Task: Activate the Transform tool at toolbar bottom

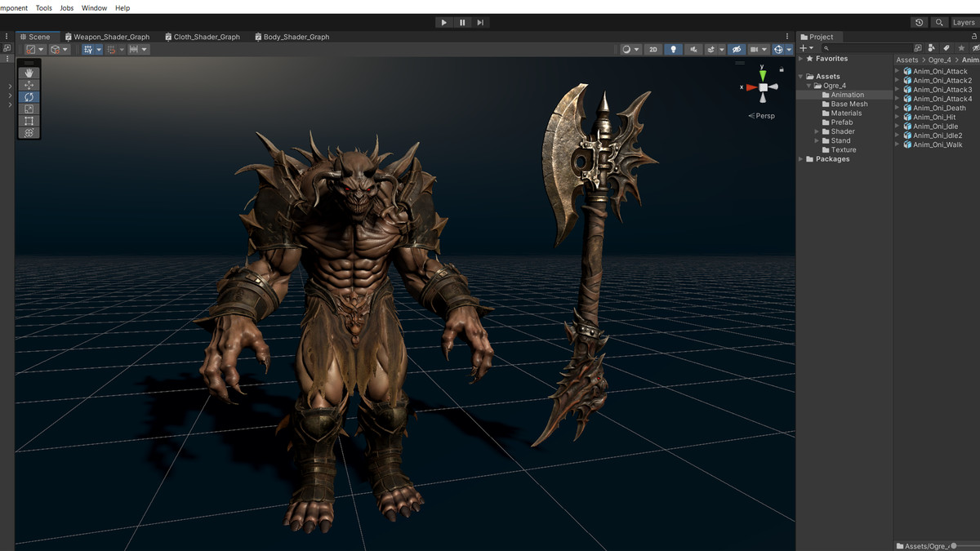Action: [x=29, y=132]
